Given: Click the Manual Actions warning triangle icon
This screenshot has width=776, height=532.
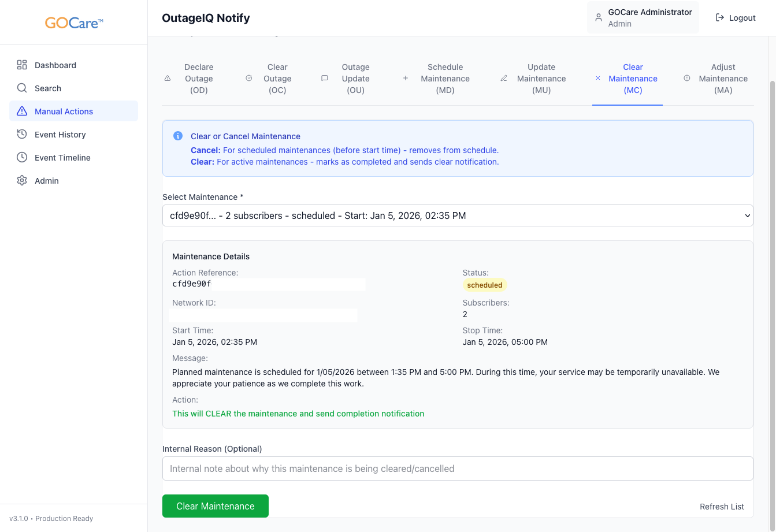Looking at the screenshot, I should [x=22, y=111].
